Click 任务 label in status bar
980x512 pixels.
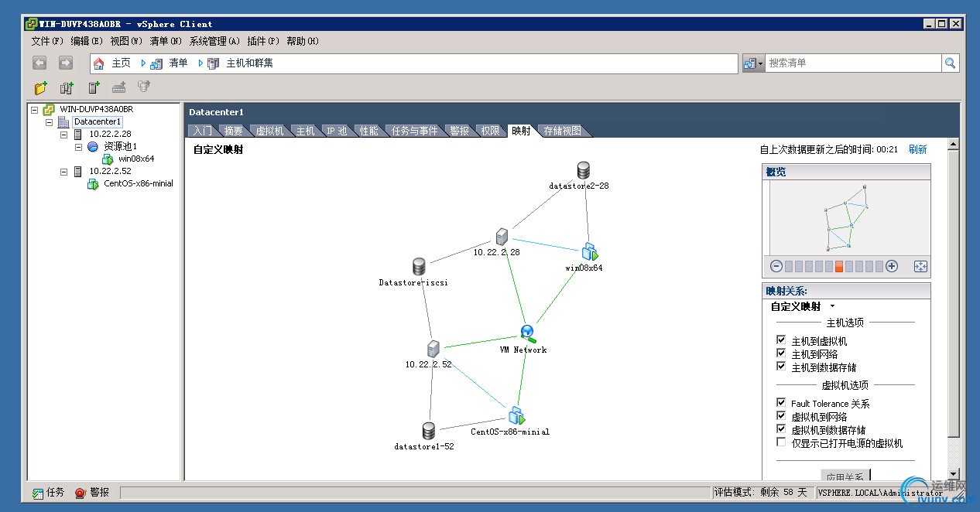click(x=56, y=493)
